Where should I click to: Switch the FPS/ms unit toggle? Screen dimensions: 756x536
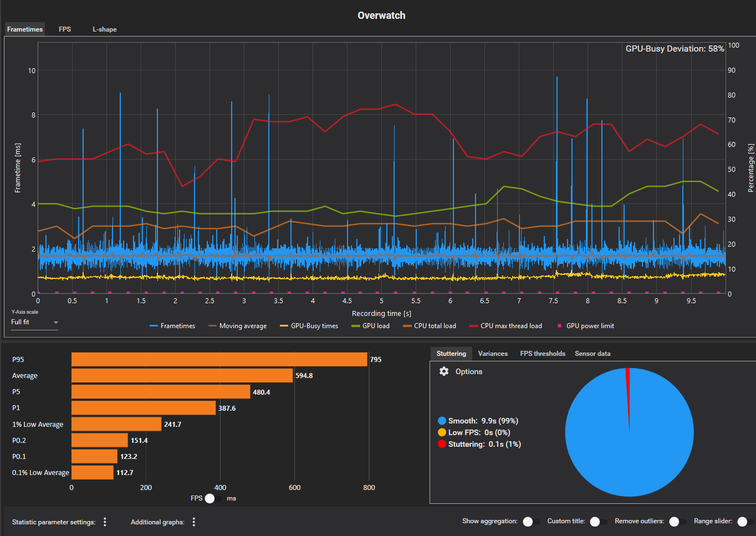pos(213,498)
